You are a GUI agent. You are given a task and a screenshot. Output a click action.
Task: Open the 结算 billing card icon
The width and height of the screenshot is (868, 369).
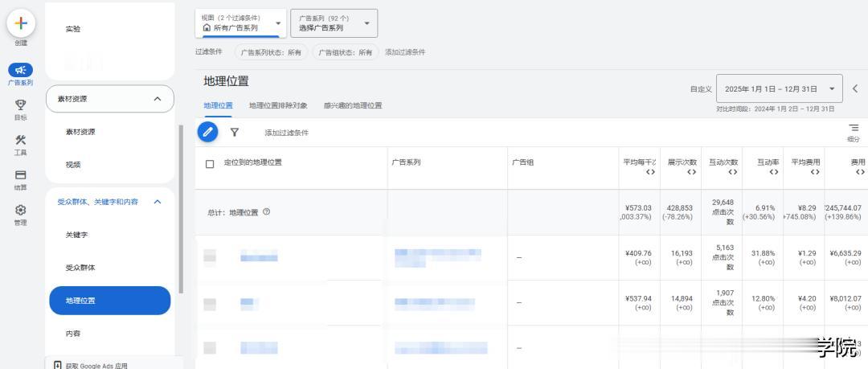tap(20, 175)
